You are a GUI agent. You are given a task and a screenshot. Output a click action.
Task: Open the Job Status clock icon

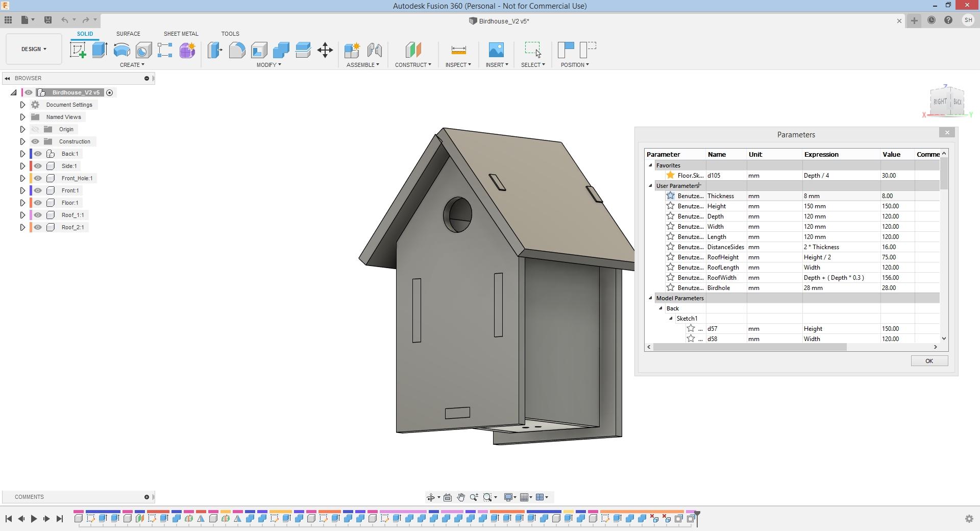pyautogui.click(x=932, y=20)
